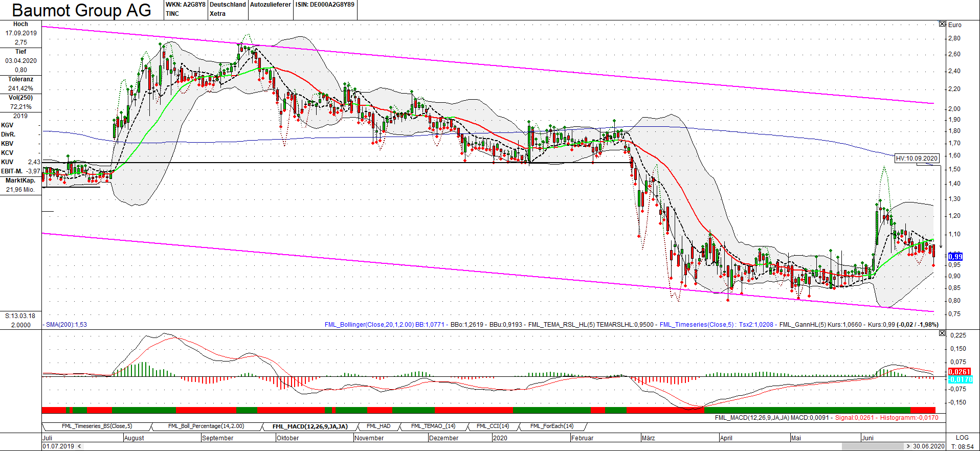Click the red MACD signal value 0,0261

pos(960,372)
